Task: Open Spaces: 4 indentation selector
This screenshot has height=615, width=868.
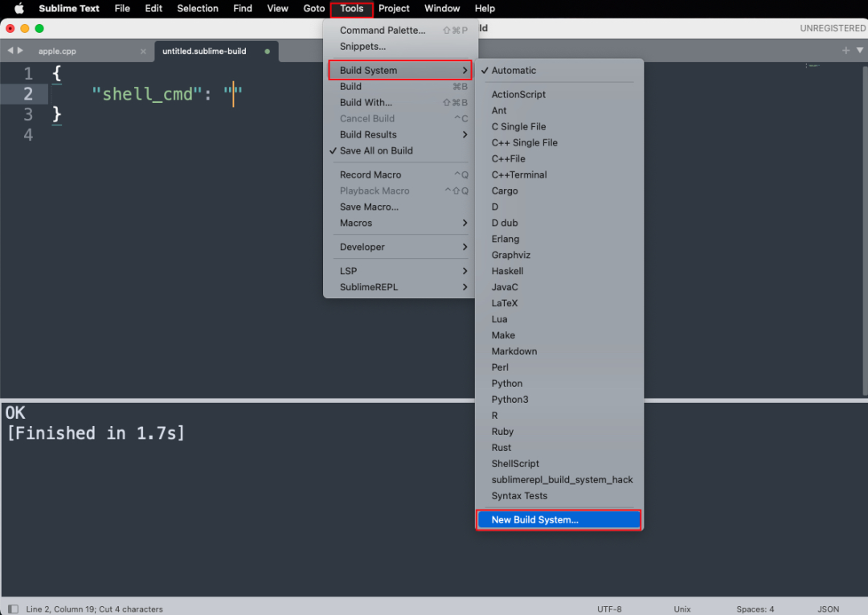Action: pyautogui.click(x=755, y=609)
